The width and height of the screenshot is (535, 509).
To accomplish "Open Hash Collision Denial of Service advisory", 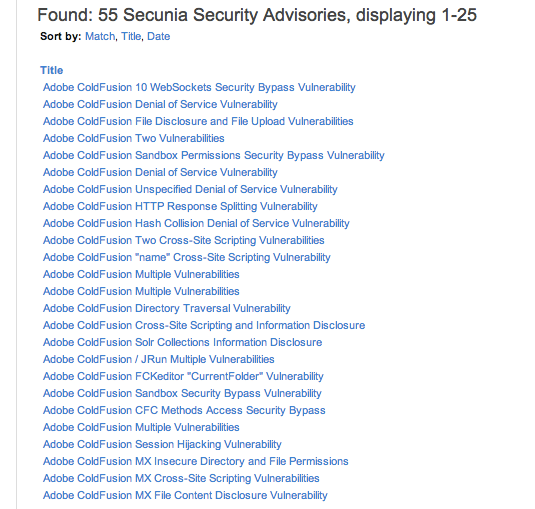I will [x=196, y=223].
